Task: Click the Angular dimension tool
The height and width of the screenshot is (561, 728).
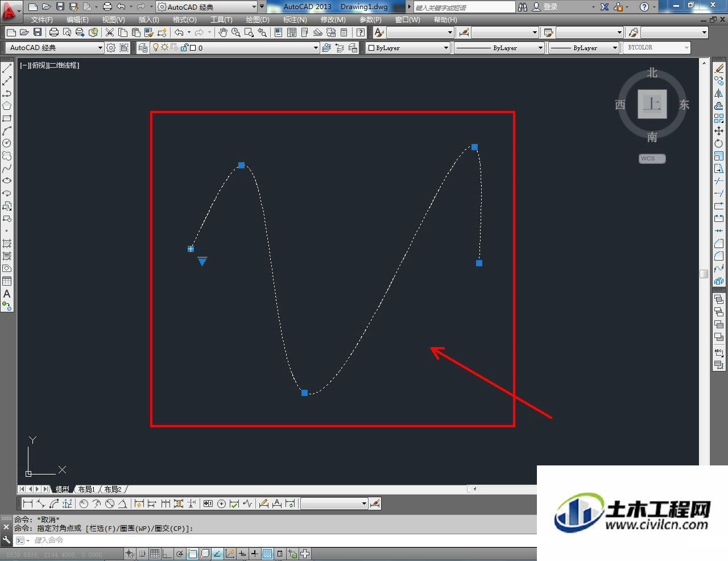Action: (x=122, y=504)
